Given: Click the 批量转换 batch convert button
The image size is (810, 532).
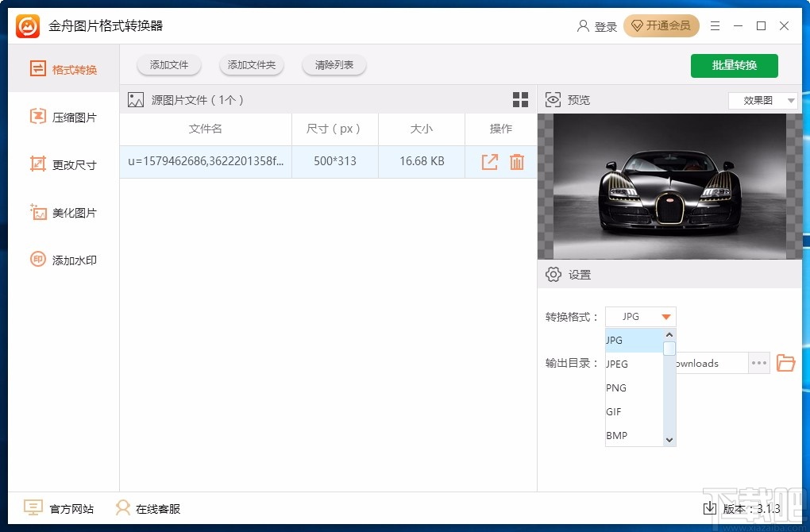Looking at the screenshot, I should [734, 66].
